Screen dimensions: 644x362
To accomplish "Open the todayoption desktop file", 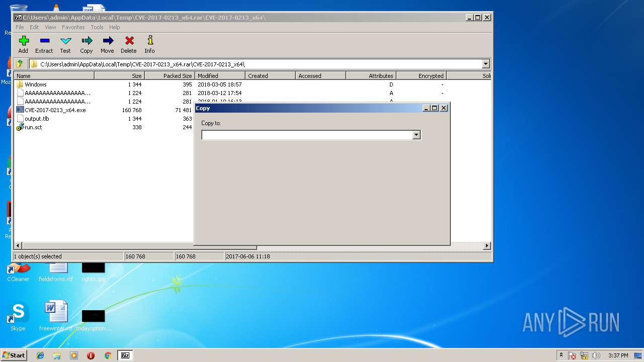I will coord(94,320).
